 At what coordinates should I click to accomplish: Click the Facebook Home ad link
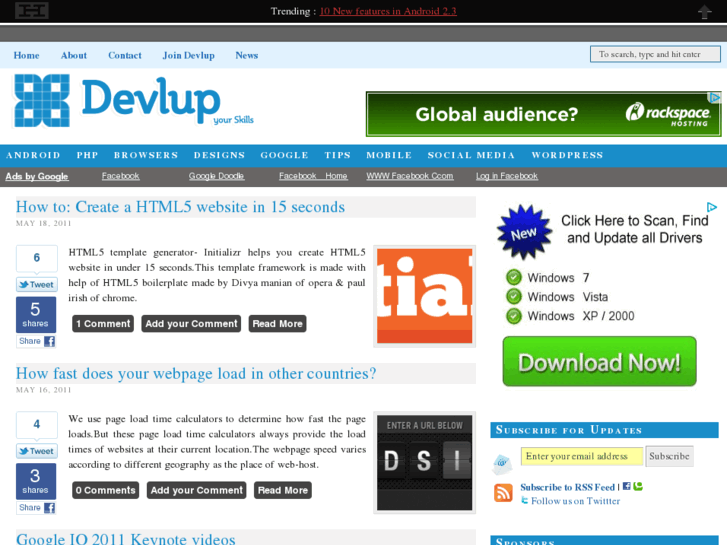(313, 176)
